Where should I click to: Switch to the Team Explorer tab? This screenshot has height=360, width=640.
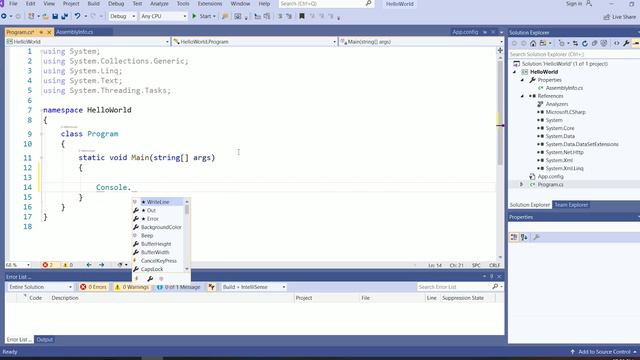(571, 205)
